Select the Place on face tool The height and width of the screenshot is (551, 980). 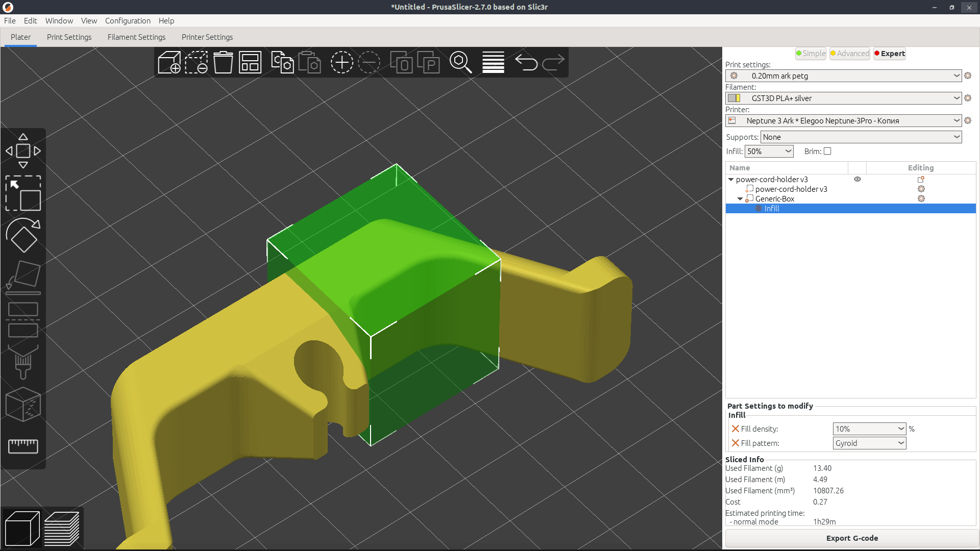23,278
